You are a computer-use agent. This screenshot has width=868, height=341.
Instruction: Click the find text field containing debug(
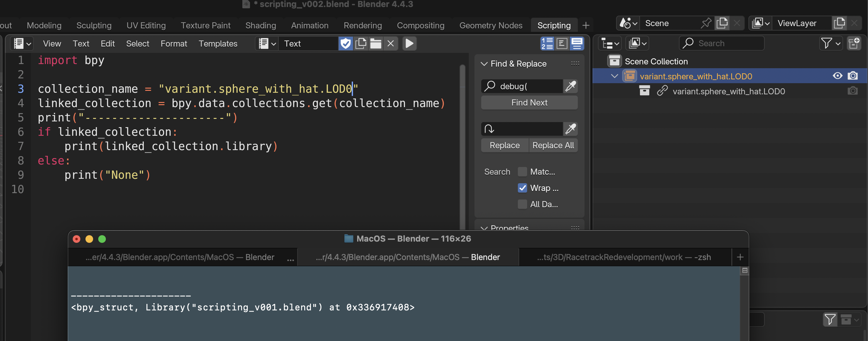click(522, 86)
